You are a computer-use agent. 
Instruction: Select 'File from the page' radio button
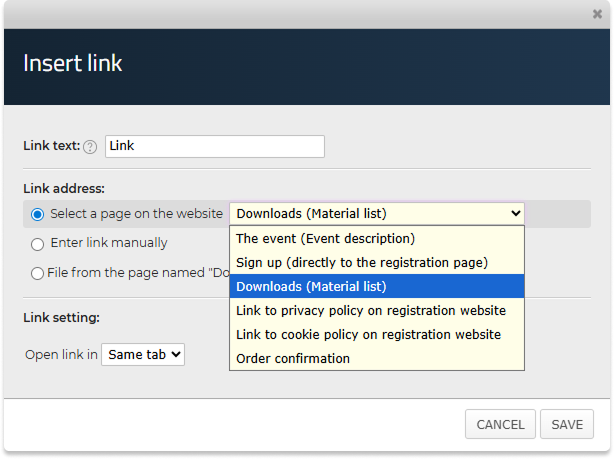point(38,273)
